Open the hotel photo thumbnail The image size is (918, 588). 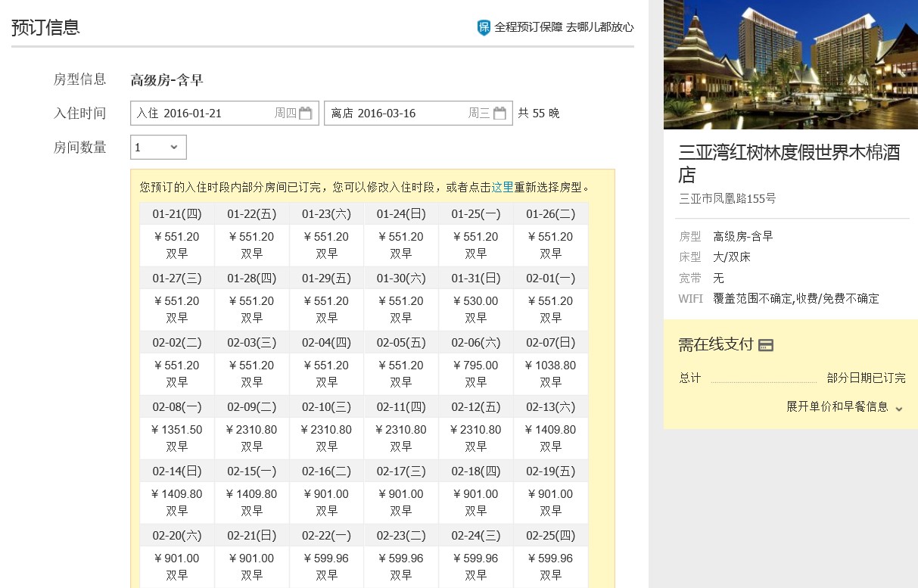(x=790, y=64)
